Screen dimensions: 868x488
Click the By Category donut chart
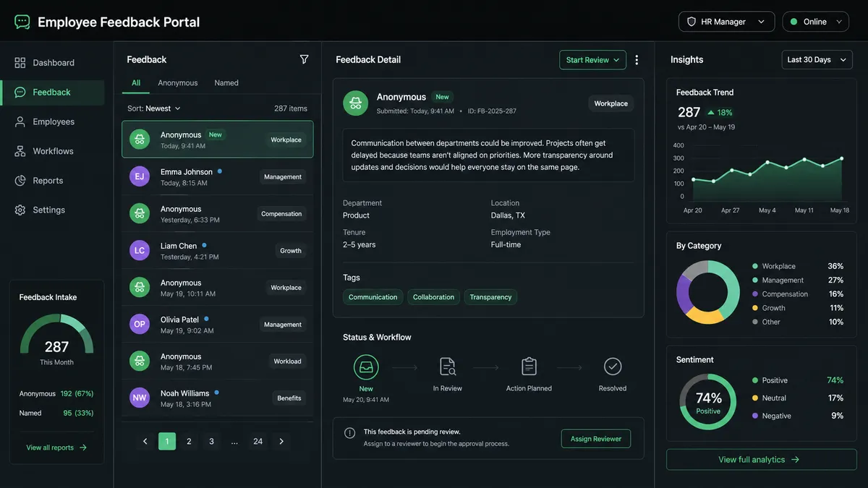[x=708, y=292]
